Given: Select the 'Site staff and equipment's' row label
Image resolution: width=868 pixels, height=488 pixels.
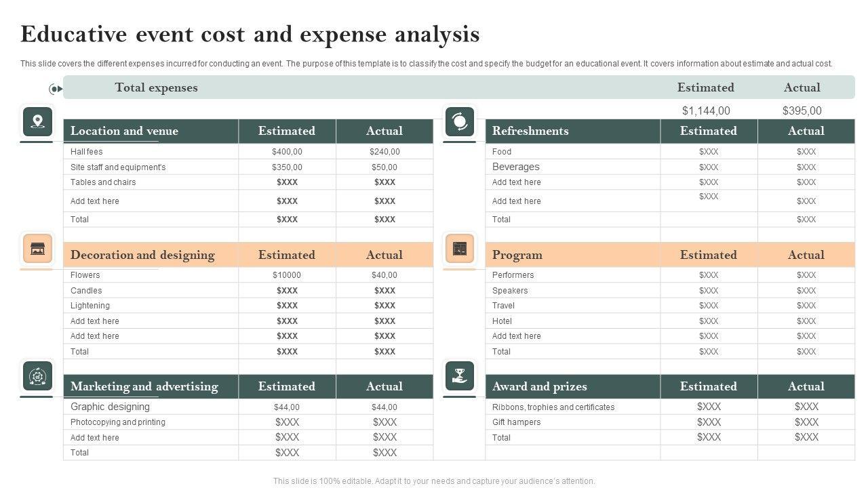Looking at the screenshot, I should click(x=118, y=167).
